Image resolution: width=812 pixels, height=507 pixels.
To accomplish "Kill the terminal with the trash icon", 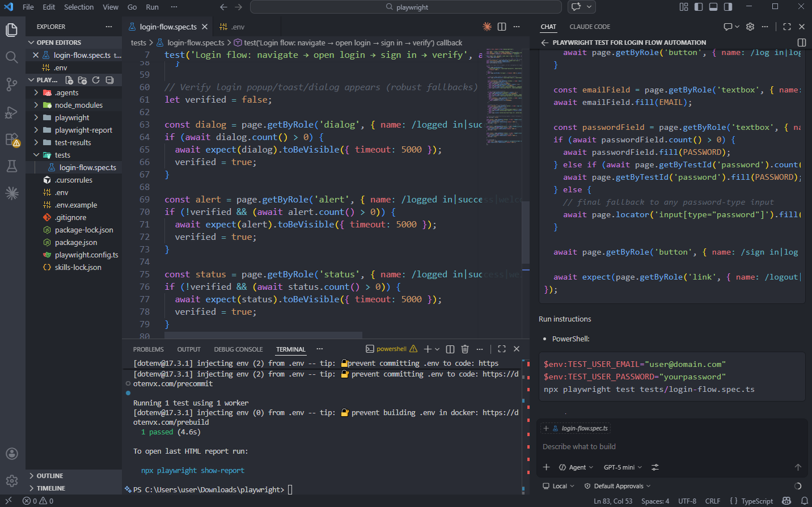I will click(465, 349).
